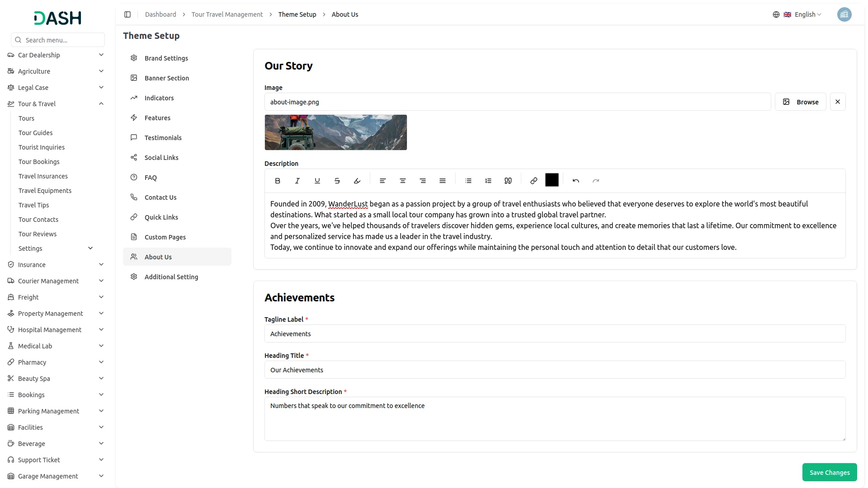Open the English language dropdown
868x488 pixels.
[x=804, y=14]
